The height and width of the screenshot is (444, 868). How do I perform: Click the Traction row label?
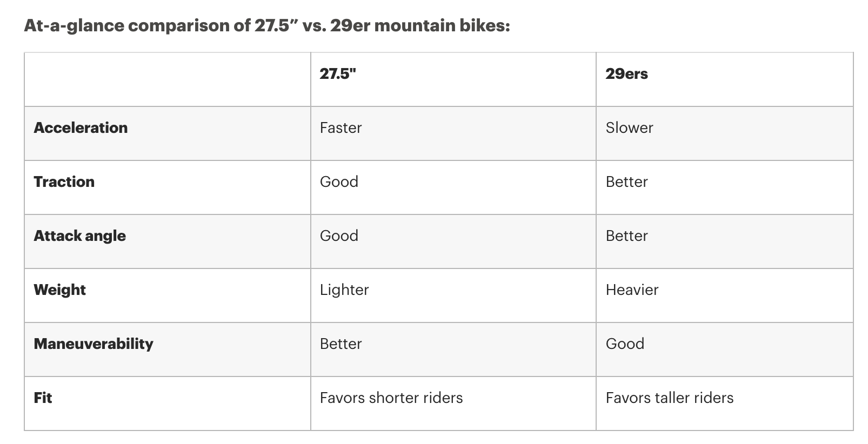click(x=64, y=182)
